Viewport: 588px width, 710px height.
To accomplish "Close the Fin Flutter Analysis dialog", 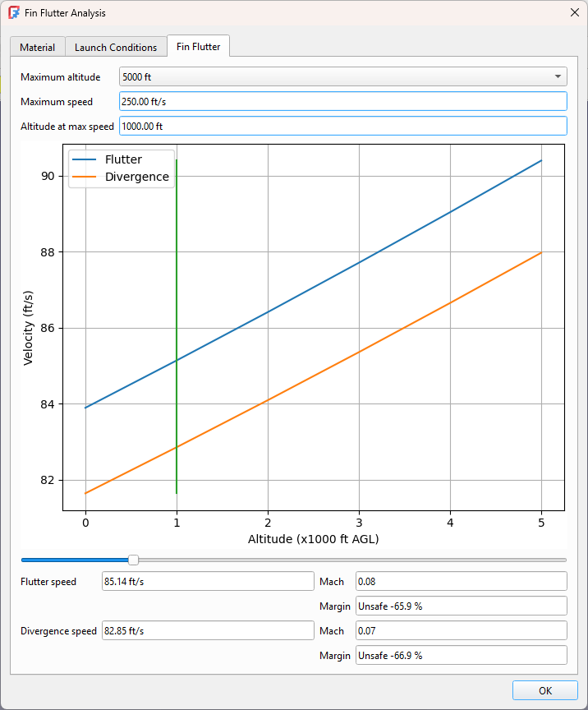I will point(573,13).
